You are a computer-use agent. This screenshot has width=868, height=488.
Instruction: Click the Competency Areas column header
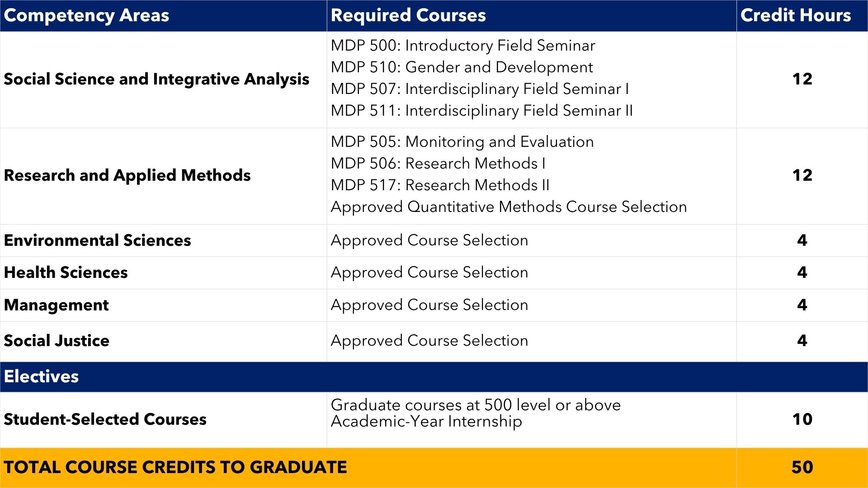click(x=86, y=15)
